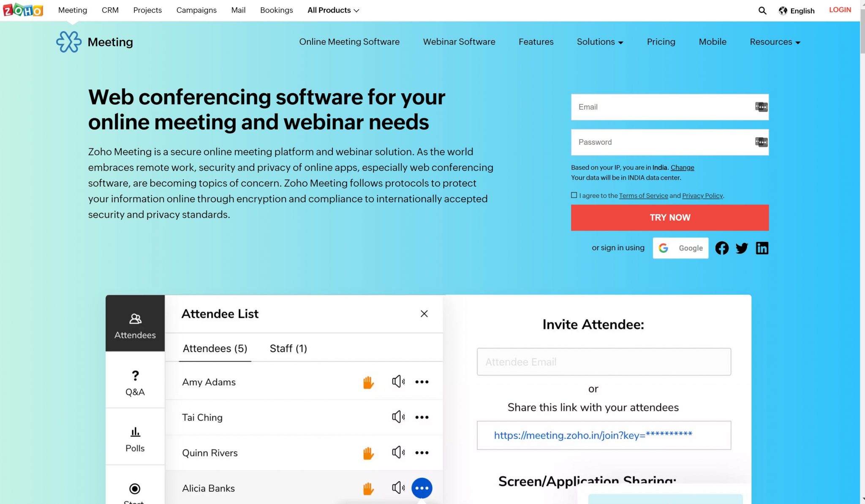Click the password manager icon in Email field

761,107
